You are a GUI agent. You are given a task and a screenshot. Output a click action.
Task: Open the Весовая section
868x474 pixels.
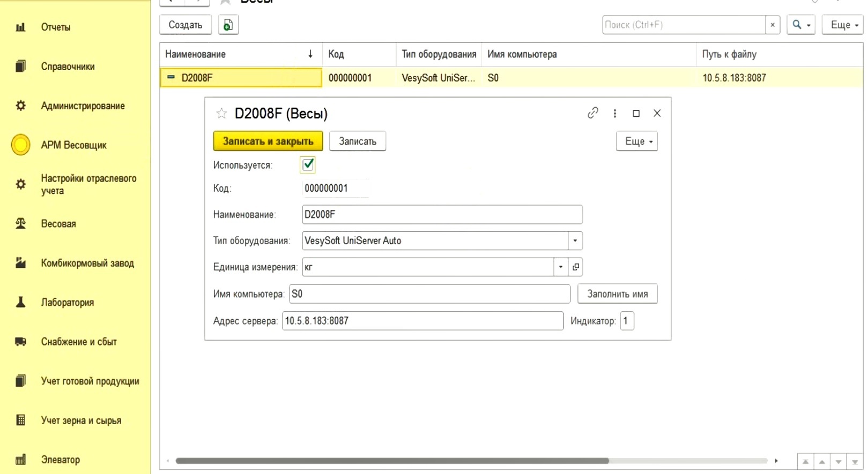pyautogui.click(x=58, y=224)
